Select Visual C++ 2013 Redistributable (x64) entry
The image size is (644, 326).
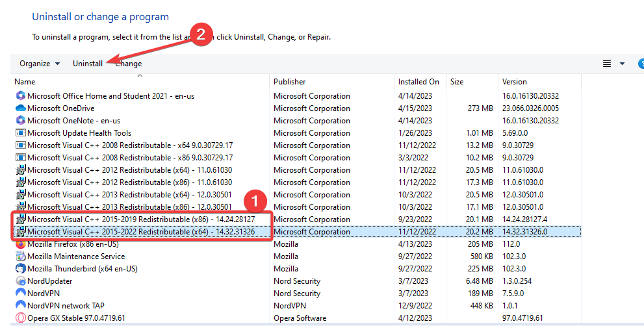(130, 194)
